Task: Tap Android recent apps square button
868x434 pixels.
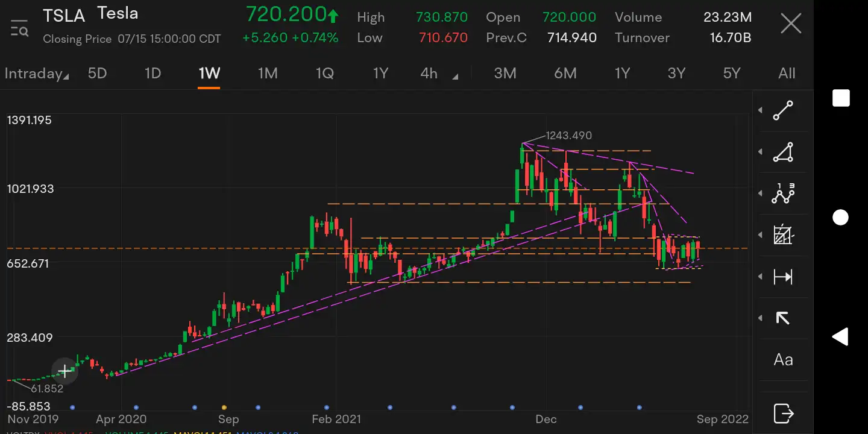Action: tap(841, 98)
